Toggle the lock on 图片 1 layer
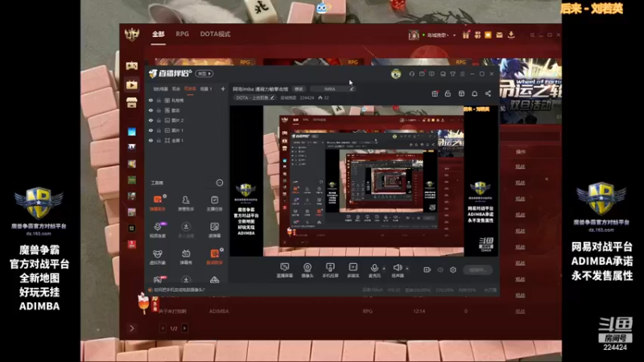The width and height of the screenshot is (644, 362). click(x=159, y=130)
